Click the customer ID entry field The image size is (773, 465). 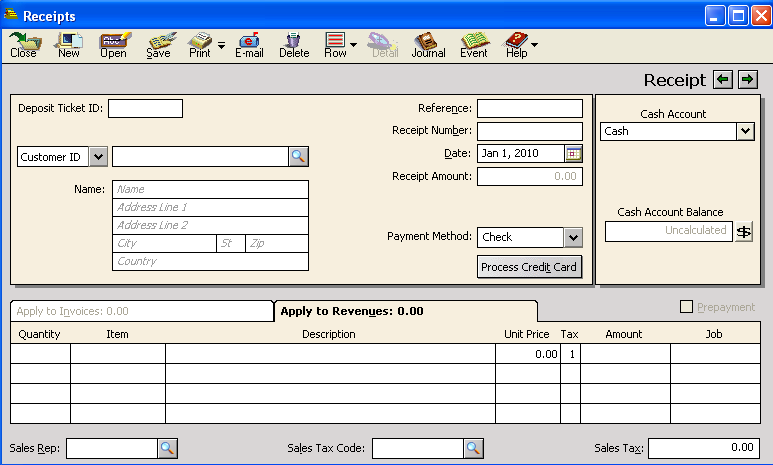(200, 157)
